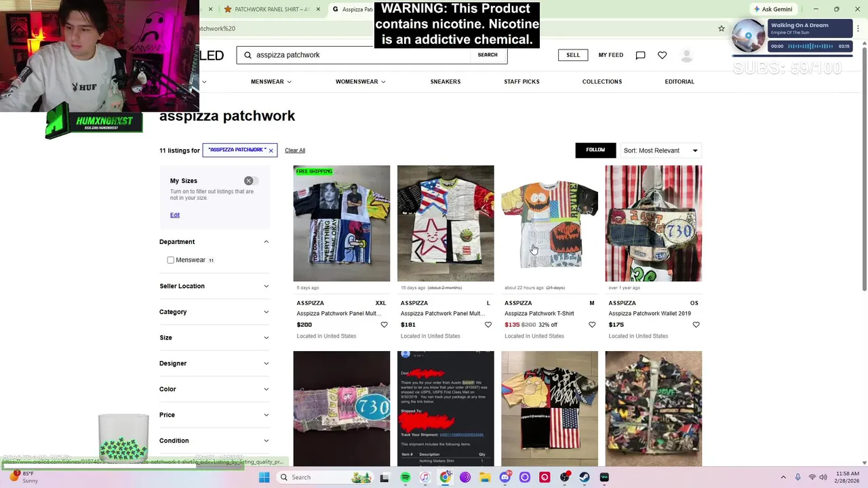Favorite the $200 Patchwork Panel XXL listing

coord(384,325)
